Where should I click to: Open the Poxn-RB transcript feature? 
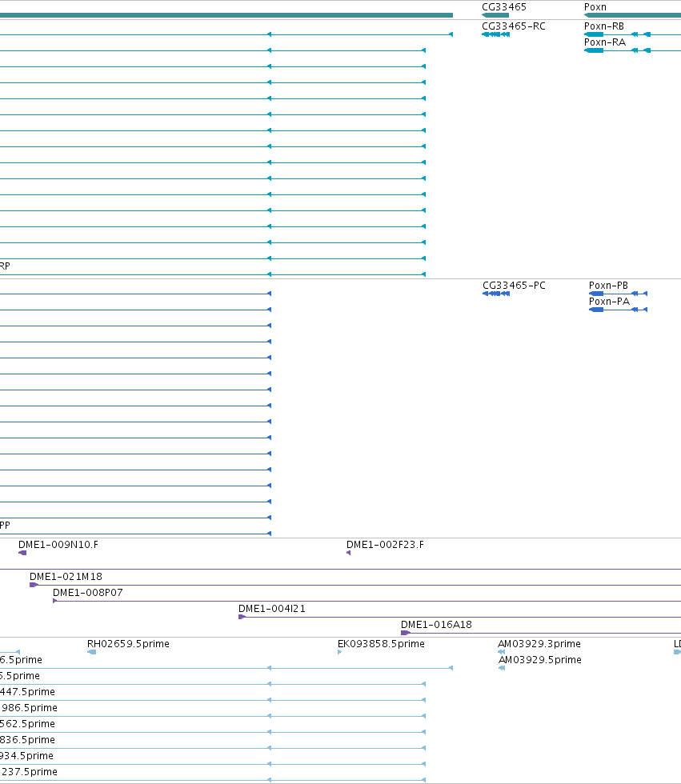(632, 34)
